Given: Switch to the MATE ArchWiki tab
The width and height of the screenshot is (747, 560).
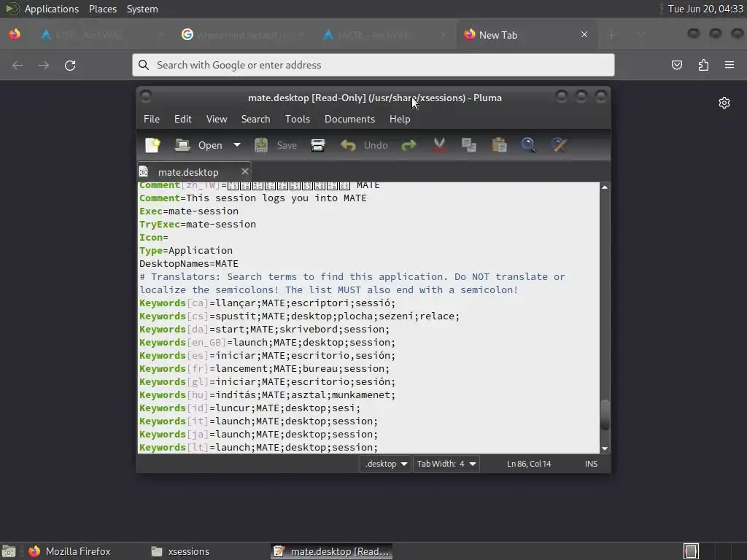Looking at the screenshot, I should tap(384, 35).
